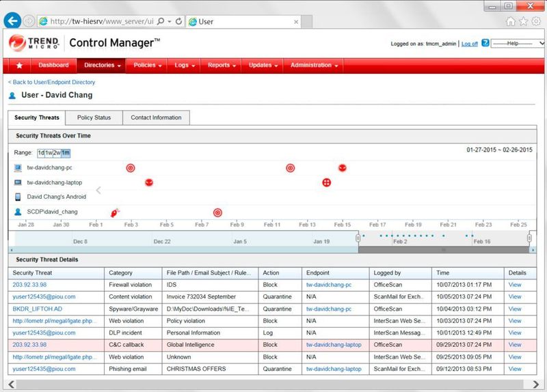Click the browser forward arrow button
Image resolution: width=547 pixels, height=392 pixels.
(x=29, y=21)
